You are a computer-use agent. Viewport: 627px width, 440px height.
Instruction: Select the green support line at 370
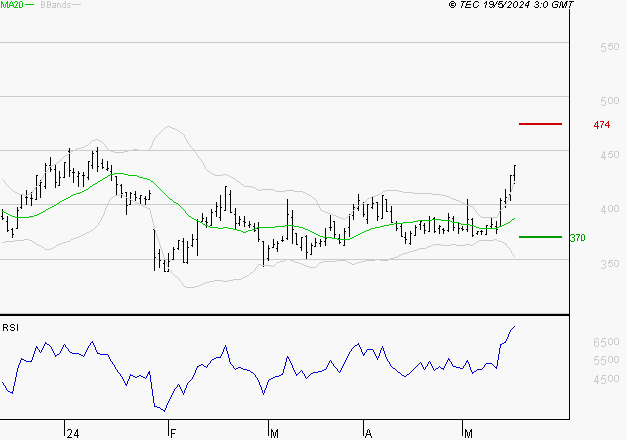coord(540,237)
